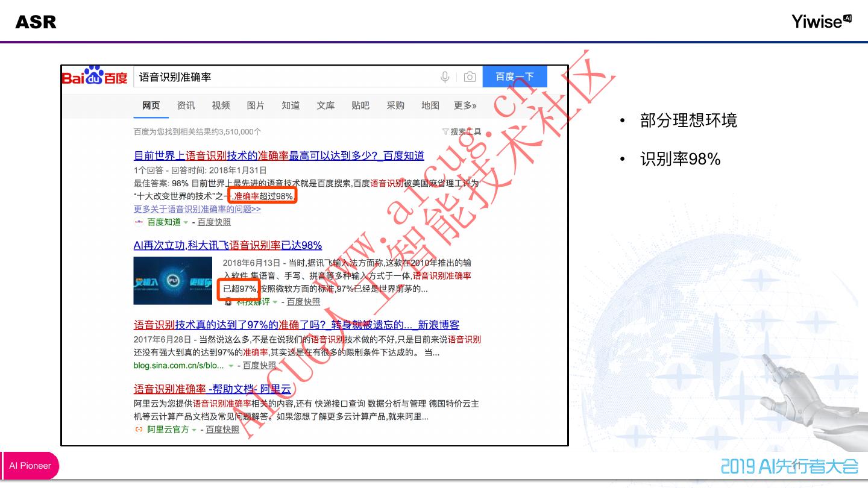The width and height of the screenshot is (868, 488).
Task: Expand the dropdown arrow beside 百度知道
Action: pyautogui.click(x=186, y=222)
